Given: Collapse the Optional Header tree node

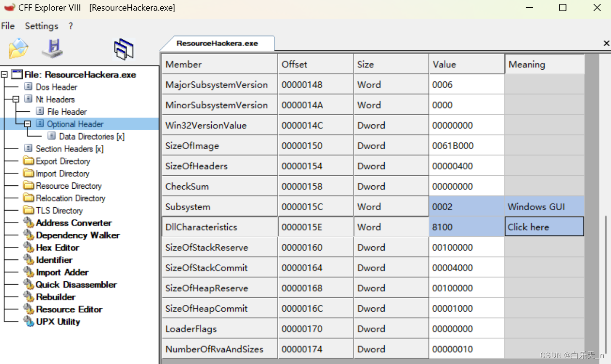Looking at the screenshot, I should 27,124.
